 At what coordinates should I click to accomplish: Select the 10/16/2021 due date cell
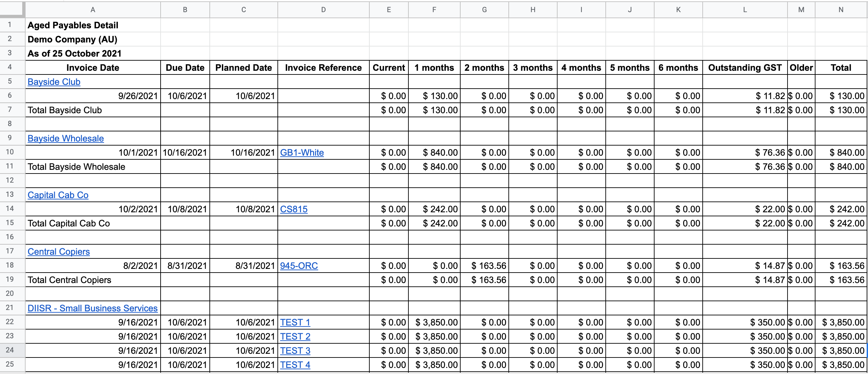pos(185,153)
